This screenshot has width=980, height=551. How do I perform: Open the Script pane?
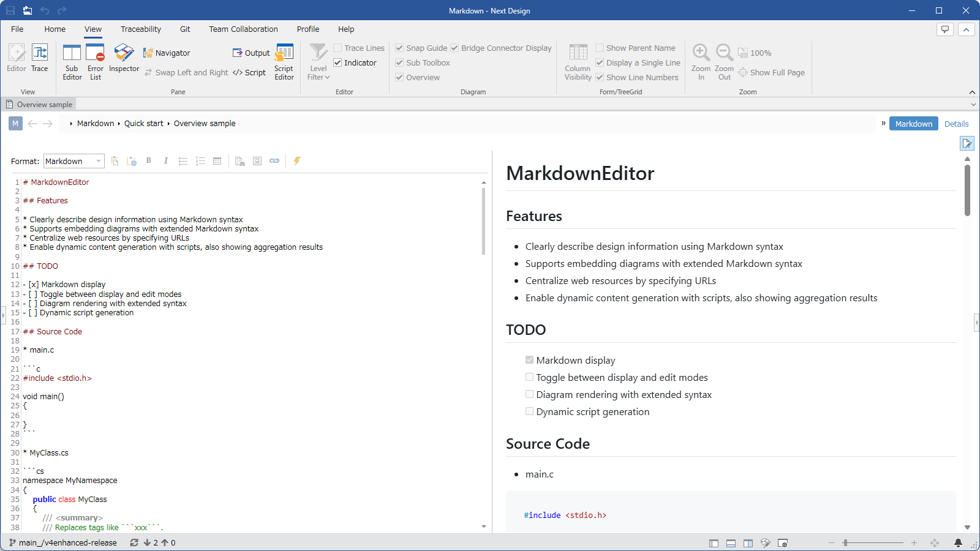249,72
